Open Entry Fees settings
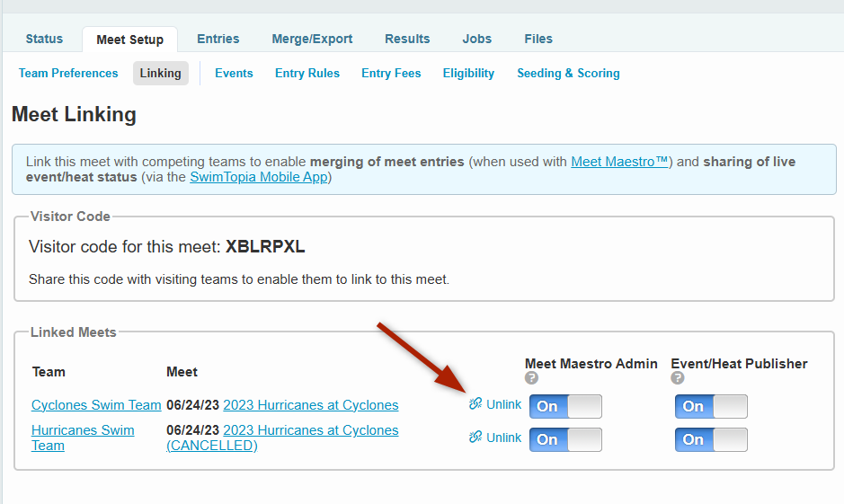 click(x=391, y=73)
